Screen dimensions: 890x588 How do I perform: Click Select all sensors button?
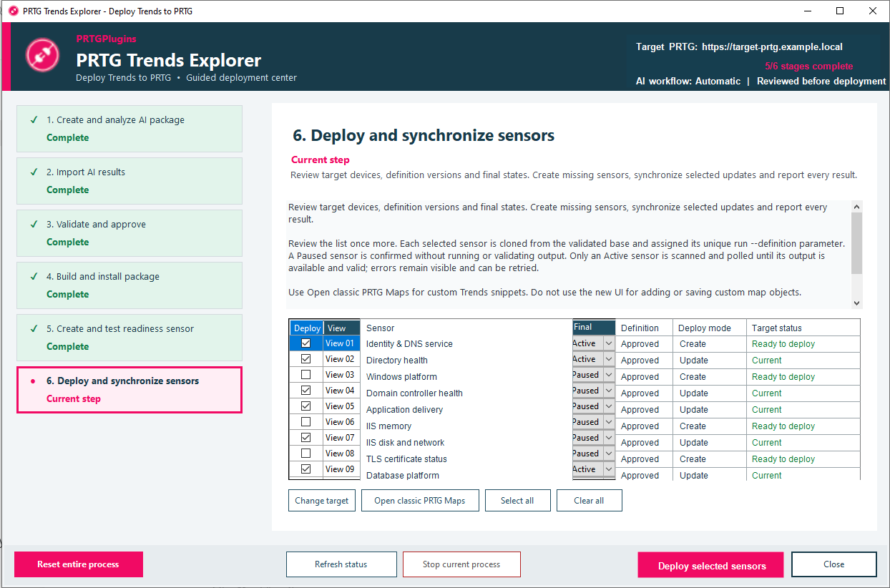coord(517,501)
